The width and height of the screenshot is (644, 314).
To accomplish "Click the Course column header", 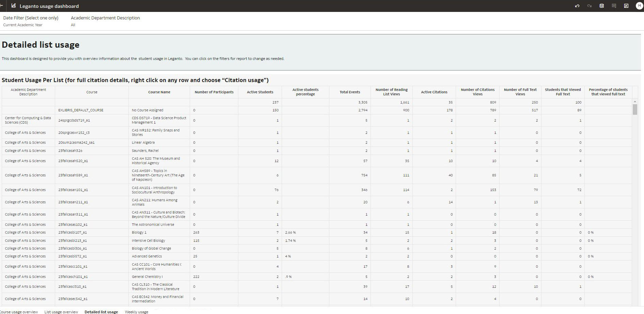I will coord(92,92).
